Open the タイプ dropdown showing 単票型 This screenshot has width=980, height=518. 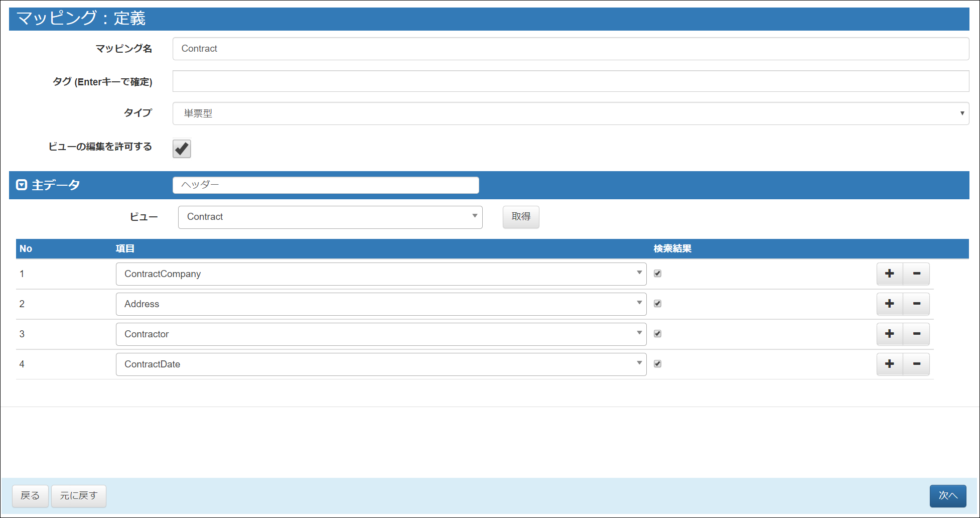(571, 113)
